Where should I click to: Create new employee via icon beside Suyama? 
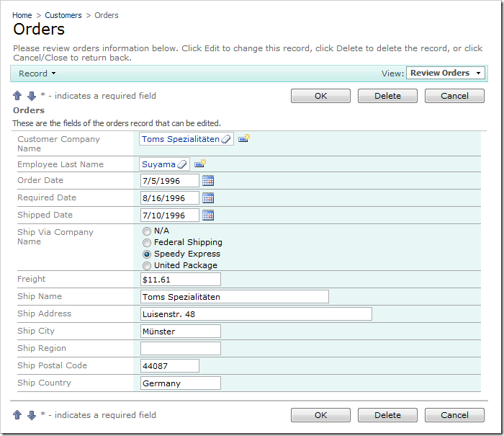[x=200, y=164]
